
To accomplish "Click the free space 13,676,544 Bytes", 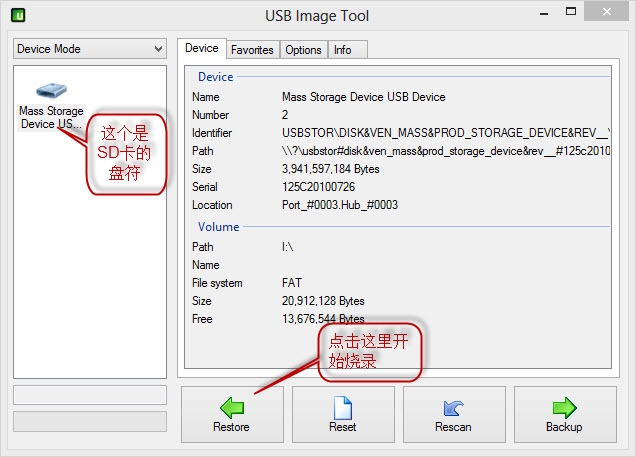I will click(x=323, y=319).
